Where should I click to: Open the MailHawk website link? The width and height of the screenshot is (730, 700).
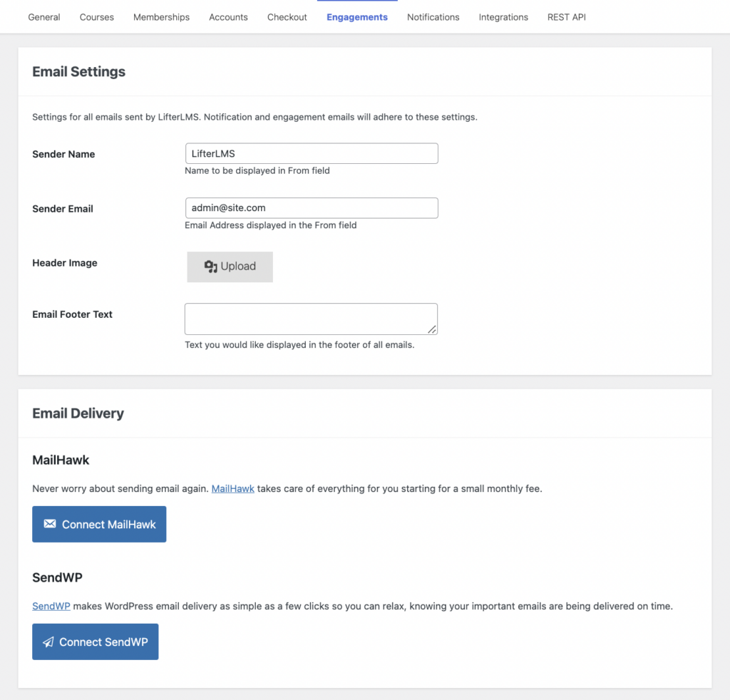point(232,488)
